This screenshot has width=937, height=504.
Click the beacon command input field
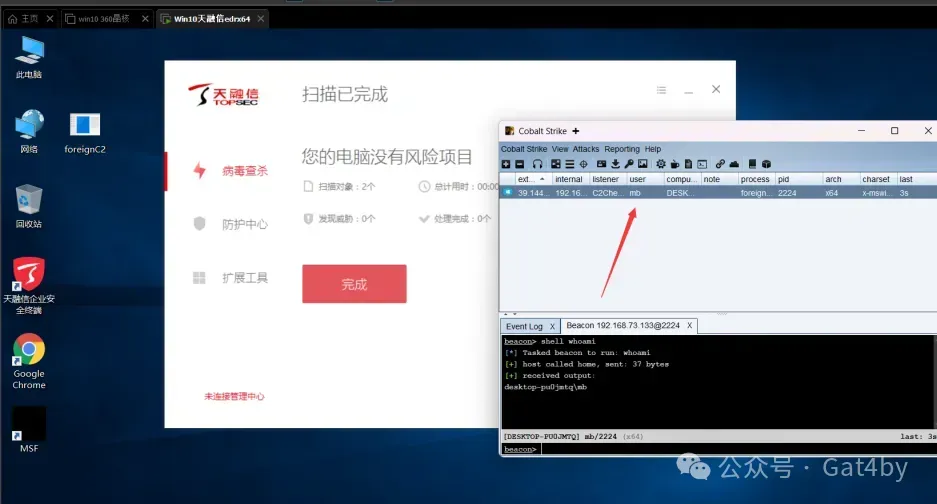[738, 450]
